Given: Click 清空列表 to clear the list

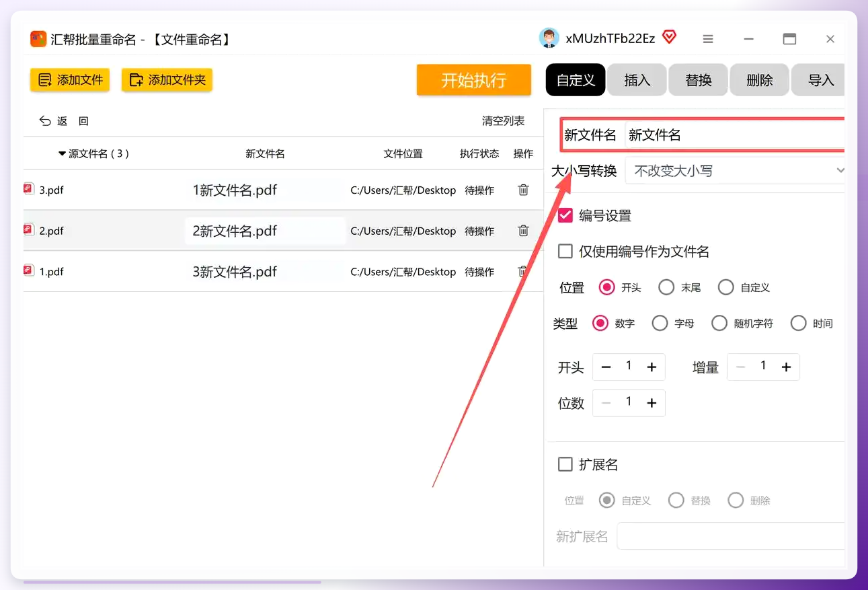Looking at the screenshot, I should pos(503,121).
